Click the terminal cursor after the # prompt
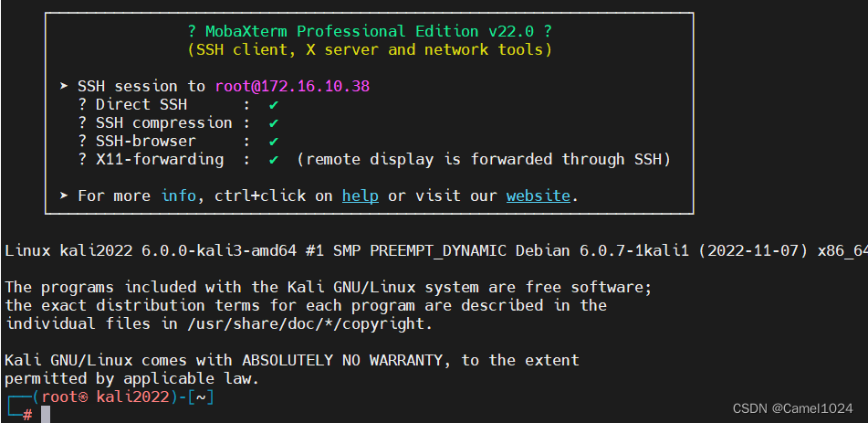This screenshot has height=423, width=868. [46, 414]
